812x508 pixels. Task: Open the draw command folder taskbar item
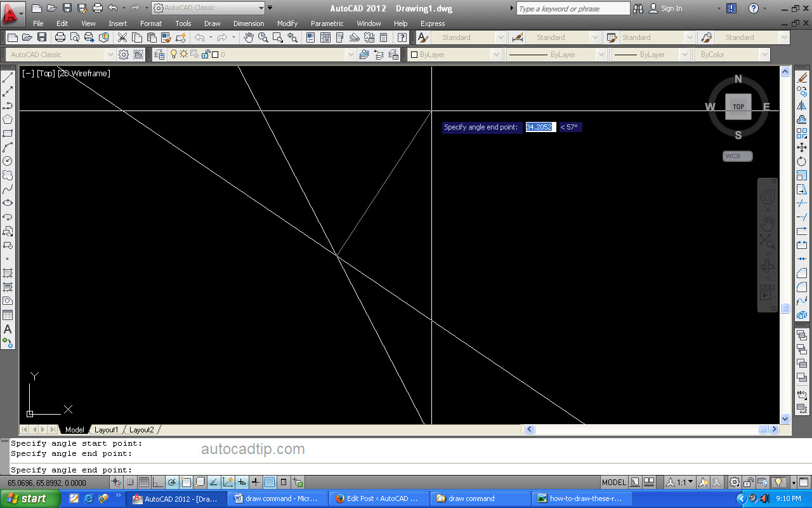pos(479,498)
